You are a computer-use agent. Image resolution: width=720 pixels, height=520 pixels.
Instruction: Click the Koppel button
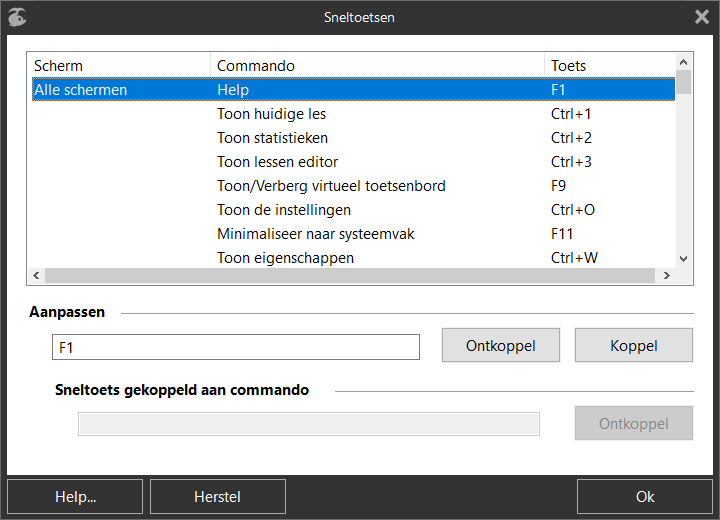(x=634, y=345)
